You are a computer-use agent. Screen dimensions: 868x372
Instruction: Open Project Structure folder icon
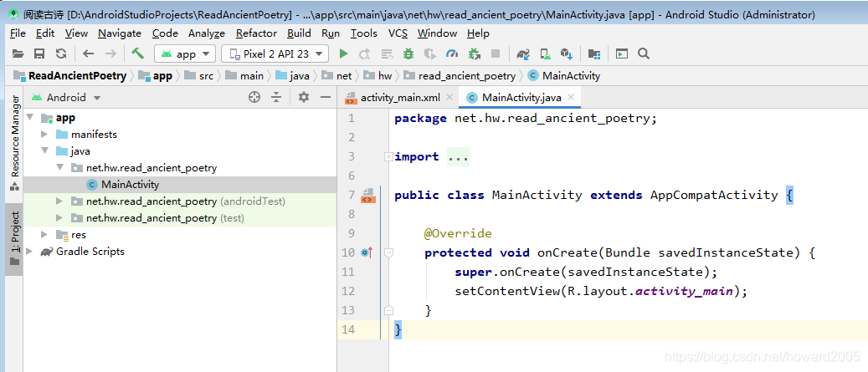pyautogui.click(x=594, y=54)
